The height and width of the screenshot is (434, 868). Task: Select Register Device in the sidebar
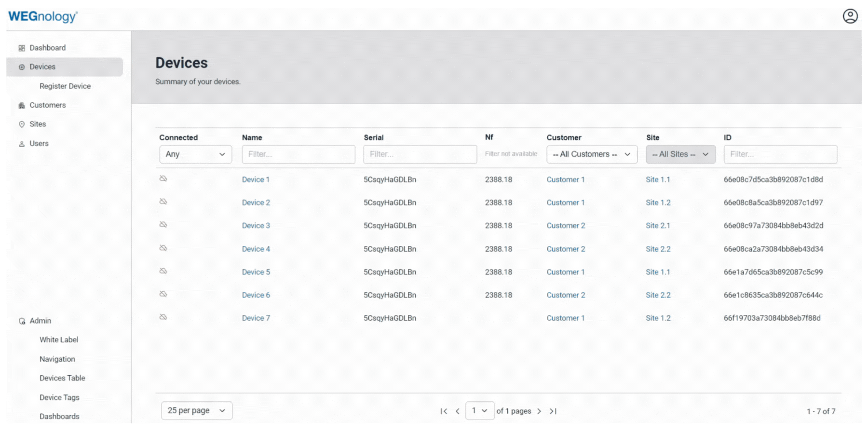point(65,86)
